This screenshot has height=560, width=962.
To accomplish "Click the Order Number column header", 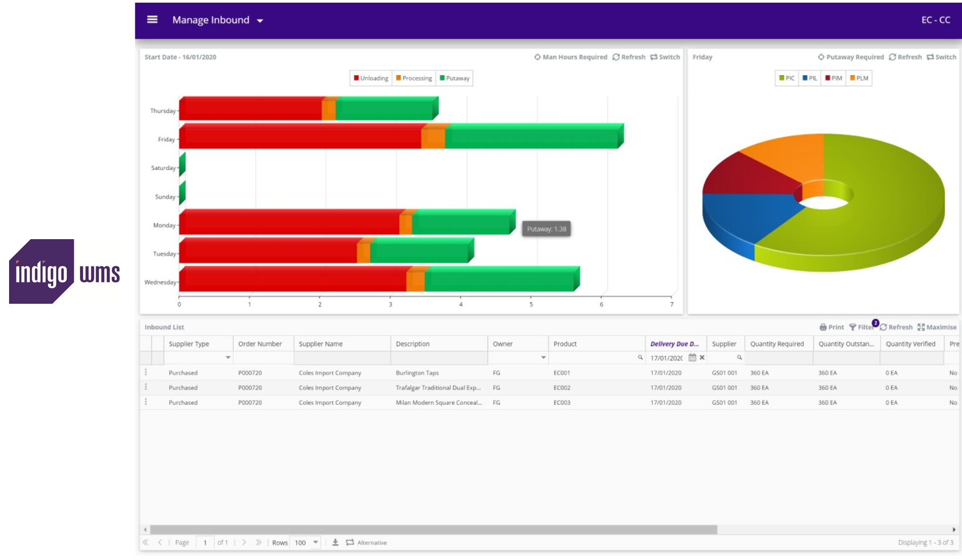I will tap(260, 344).
